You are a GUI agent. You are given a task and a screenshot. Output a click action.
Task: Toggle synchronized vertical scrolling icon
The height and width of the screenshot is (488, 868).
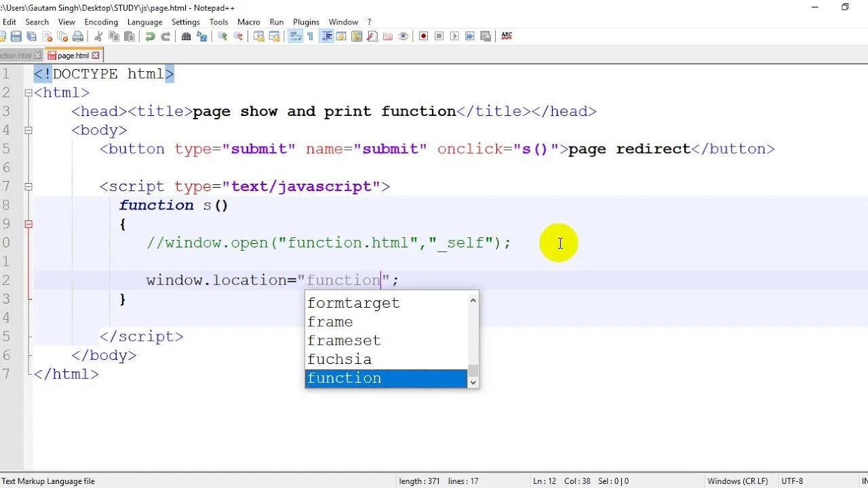(259, 36)
